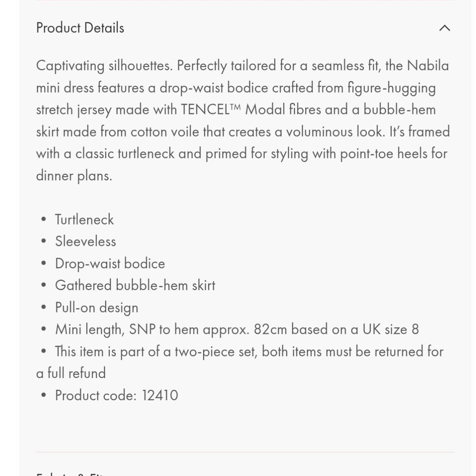Click the word Nabila in the description
476x476 pixels.
(428, 66)
